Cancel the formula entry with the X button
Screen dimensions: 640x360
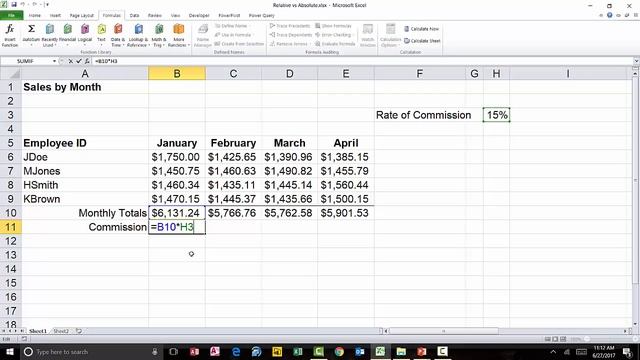pos(71,61)
